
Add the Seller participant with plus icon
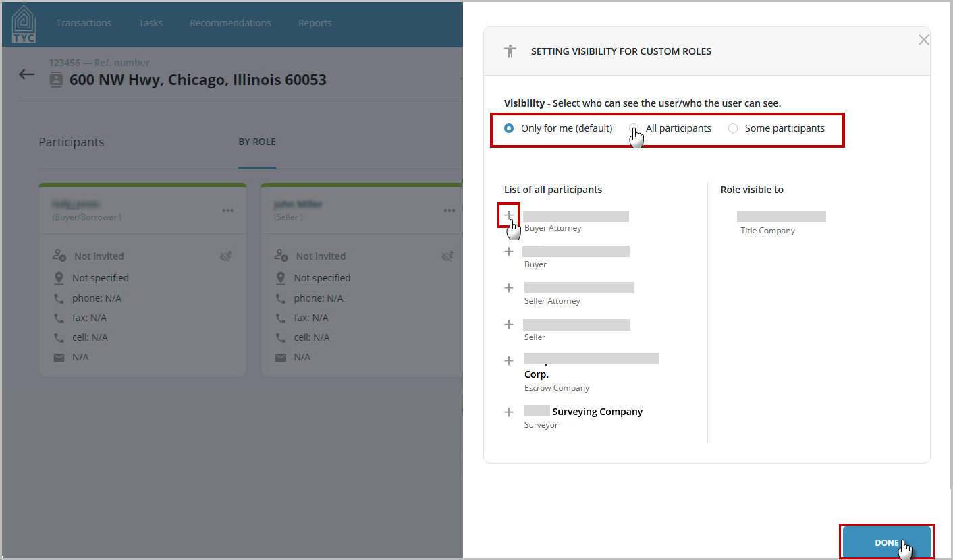click(x=509, y=325)
